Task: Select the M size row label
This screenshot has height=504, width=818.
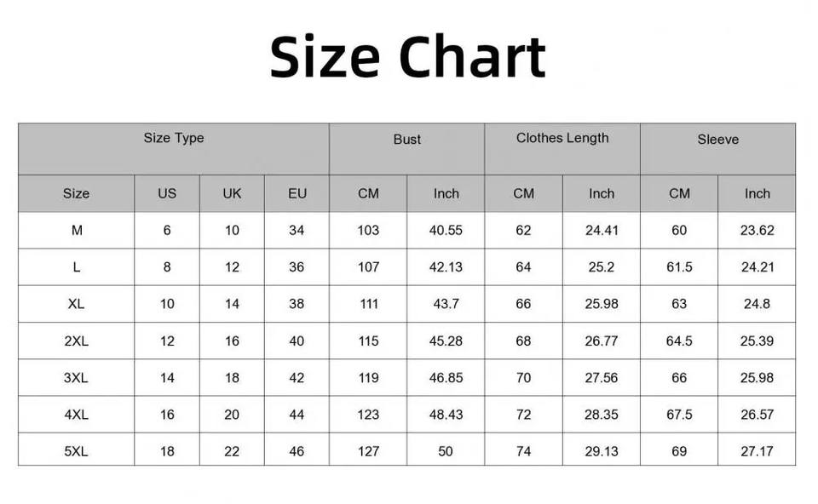Action: point(76,230)
